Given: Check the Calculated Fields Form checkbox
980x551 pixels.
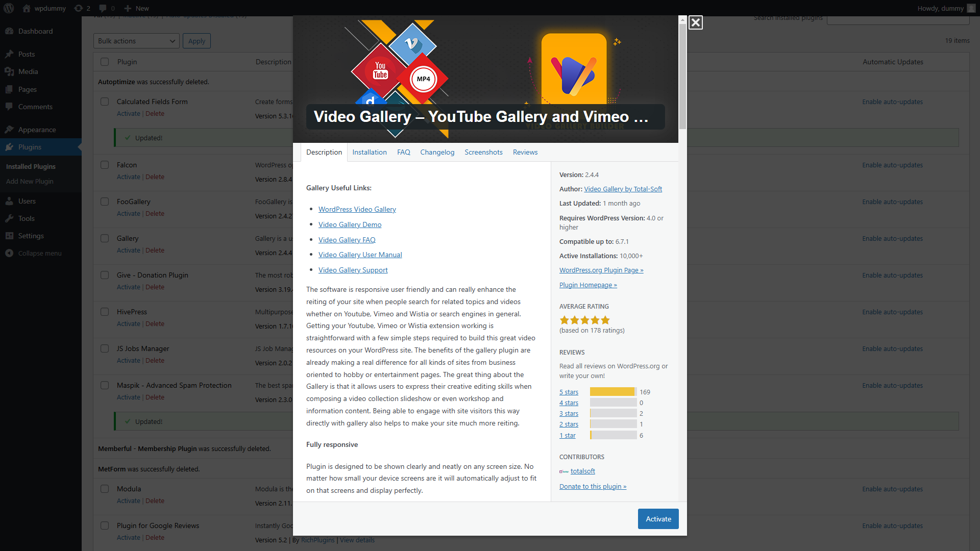Looking at the screenshot, I should coord(105,102).
